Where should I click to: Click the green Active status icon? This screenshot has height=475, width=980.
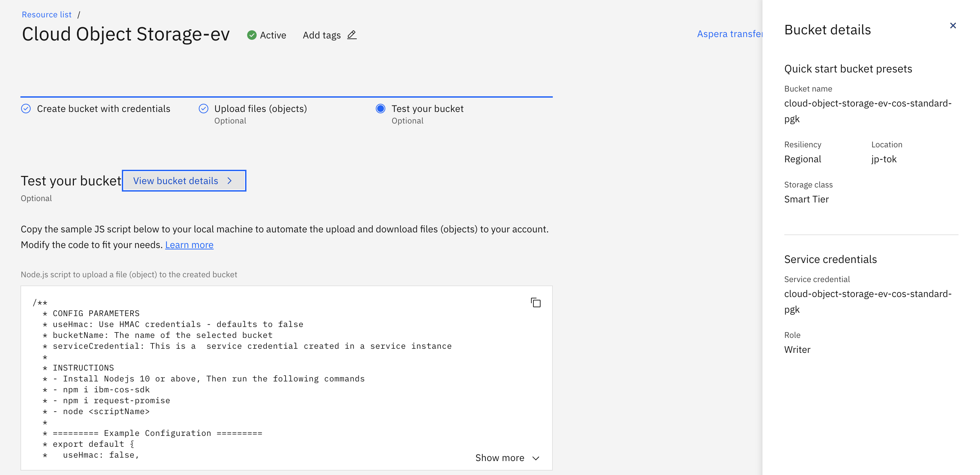click(252, 35)
